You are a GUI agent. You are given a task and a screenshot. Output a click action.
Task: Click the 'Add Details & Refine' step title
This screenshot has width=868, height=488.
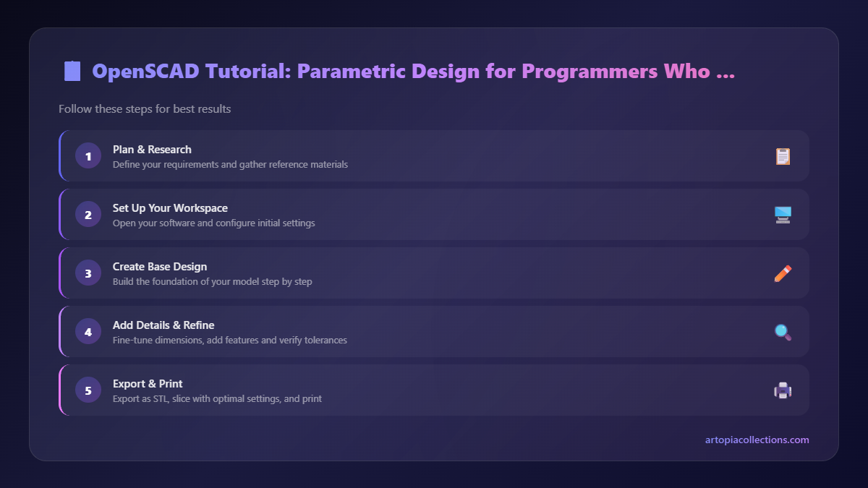[163, 325]
